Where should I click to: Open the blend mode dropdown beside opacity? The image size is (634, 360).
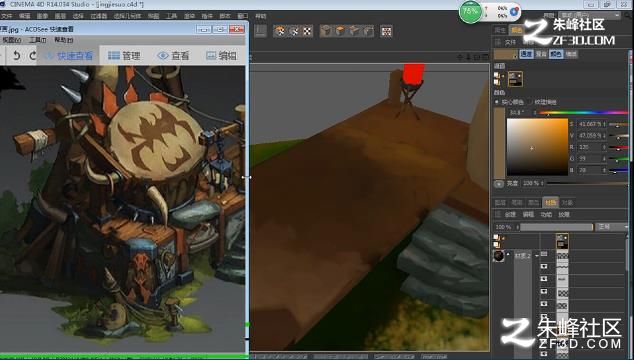[x=612, y=227]
